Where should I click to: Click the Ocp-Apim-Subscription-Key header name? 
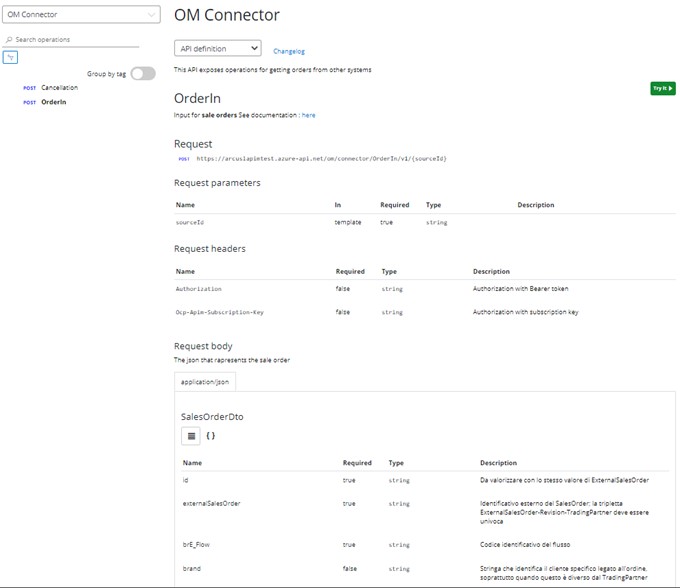(x=219, y=312)
